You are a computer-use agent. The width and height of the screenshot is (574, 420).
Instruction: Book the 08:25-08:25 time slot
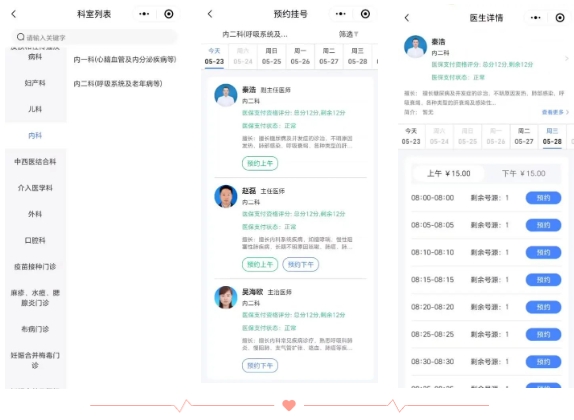point(543,334)
